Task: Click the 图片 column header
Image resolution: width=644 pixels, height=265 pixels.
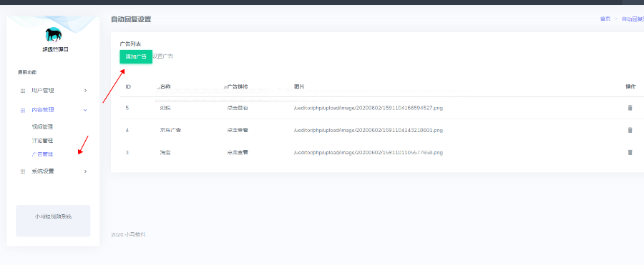Action: [299, 86]
